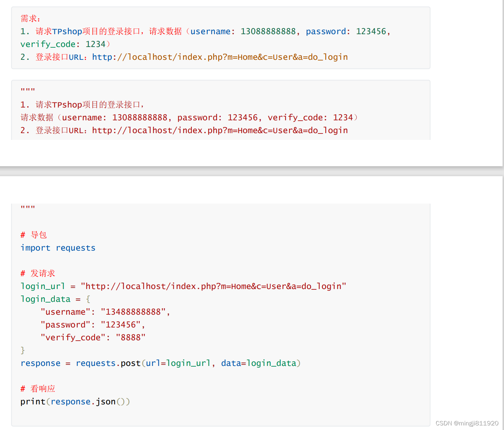Select the 'print(response.json())' line
Viewport: 504px width, 430px height.
75,402
